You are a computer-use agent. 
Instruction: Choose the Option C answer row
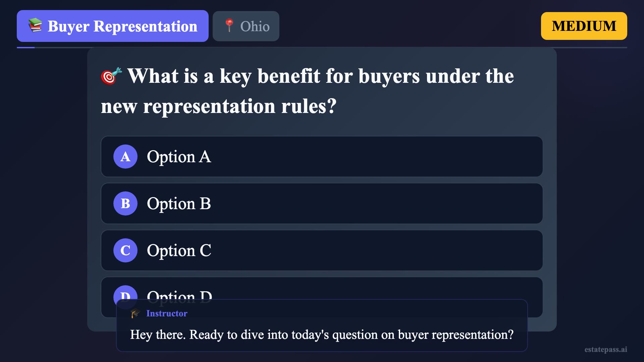click(321, 250)
